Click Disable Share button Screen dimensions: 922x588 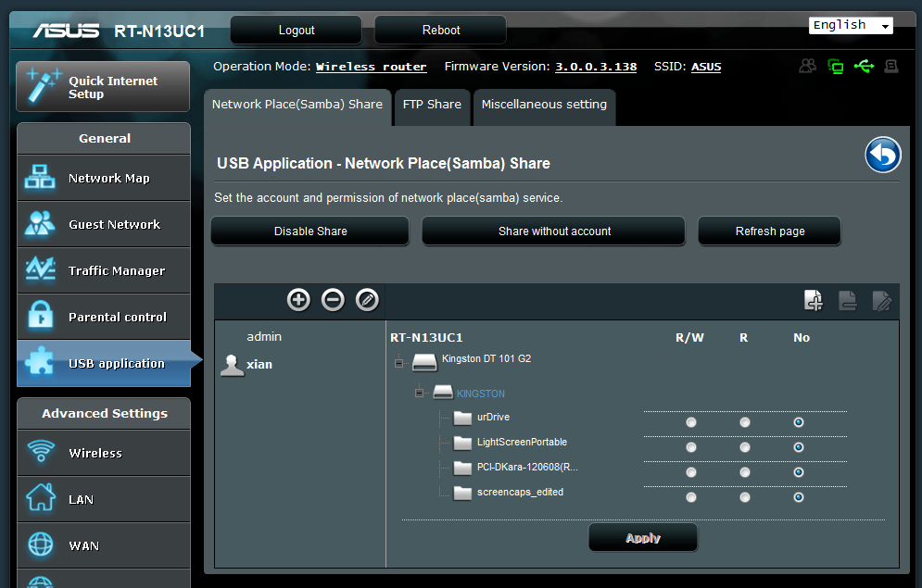point(310,231)
